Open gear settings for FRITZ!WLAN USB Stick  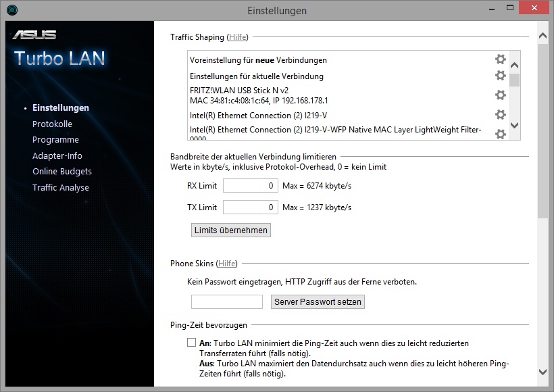501,95
